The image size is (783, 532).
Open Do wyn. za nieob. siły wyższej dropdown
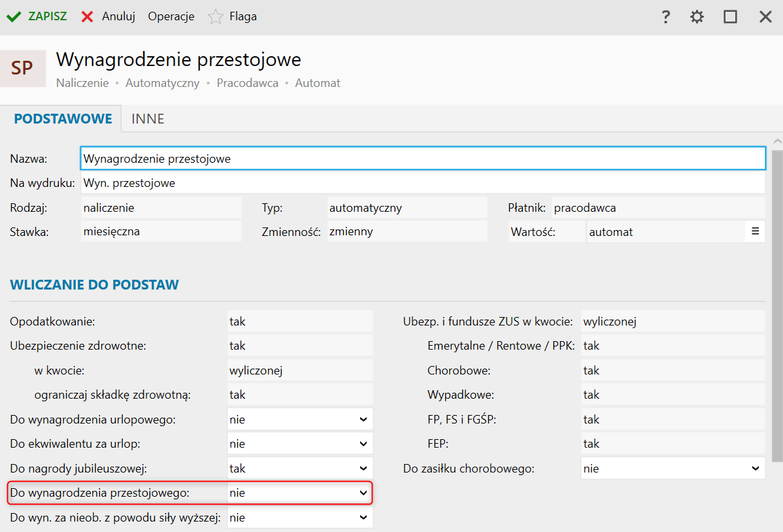click(299, 518)
